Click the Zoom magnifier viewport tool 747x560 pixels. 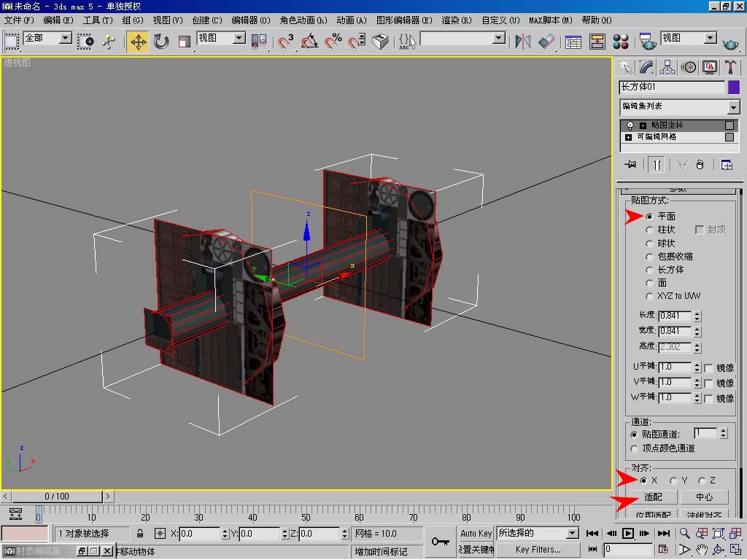(x=685, y=534)
